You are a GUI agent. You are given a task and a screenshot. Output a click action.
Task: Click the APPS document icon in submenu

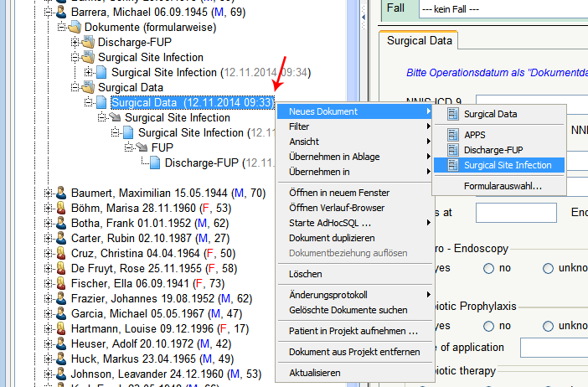click(453, 134)
